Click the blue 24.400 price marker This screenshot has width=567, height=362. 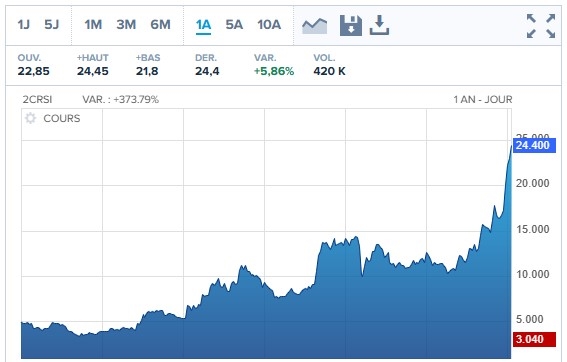[x=534, y=145]
